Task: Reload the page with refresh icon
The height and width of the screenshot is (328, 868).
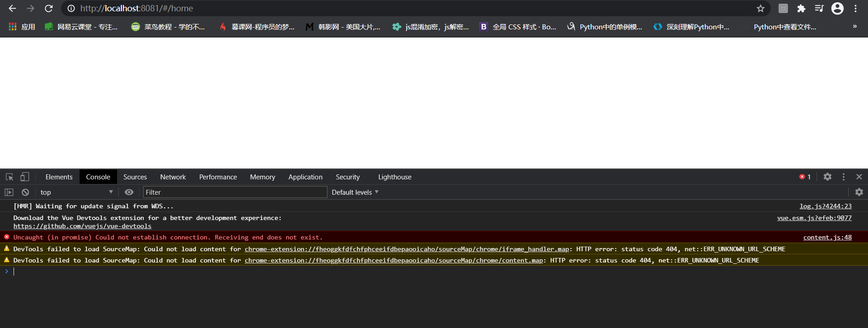Action: 49,8
